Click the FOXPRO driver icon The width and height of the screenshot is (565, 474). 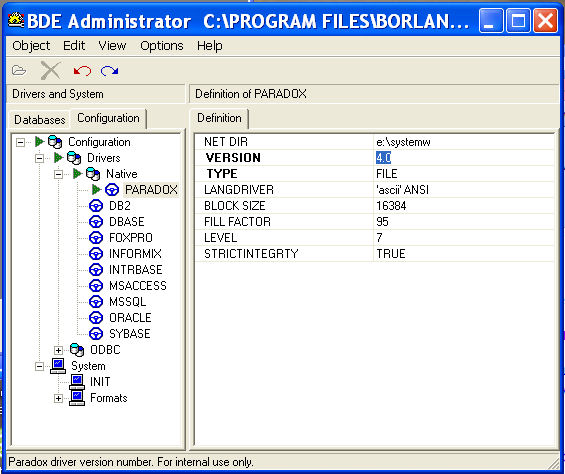tap(96, 238)
